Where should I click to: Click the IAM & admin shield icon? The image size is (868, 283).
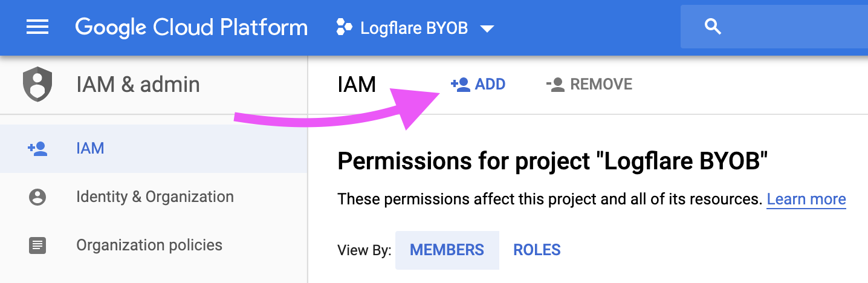37,85
